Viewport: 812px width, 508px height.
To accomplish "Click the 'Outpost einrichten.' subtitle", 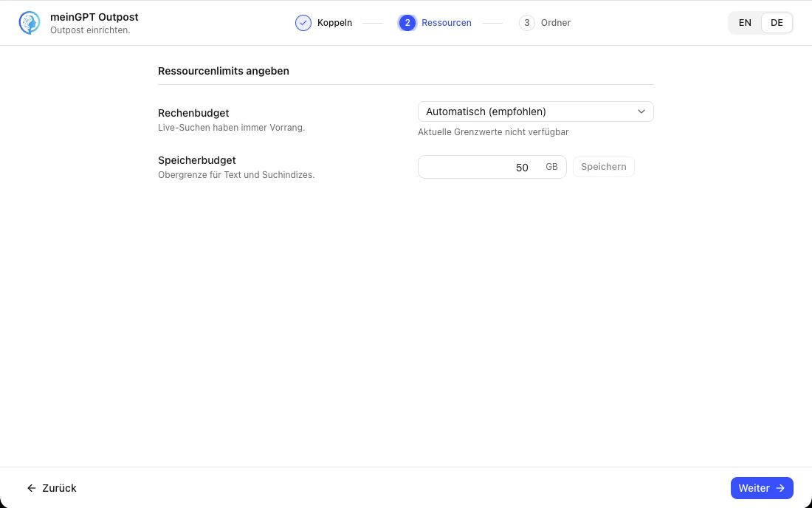I will point(90,30).
